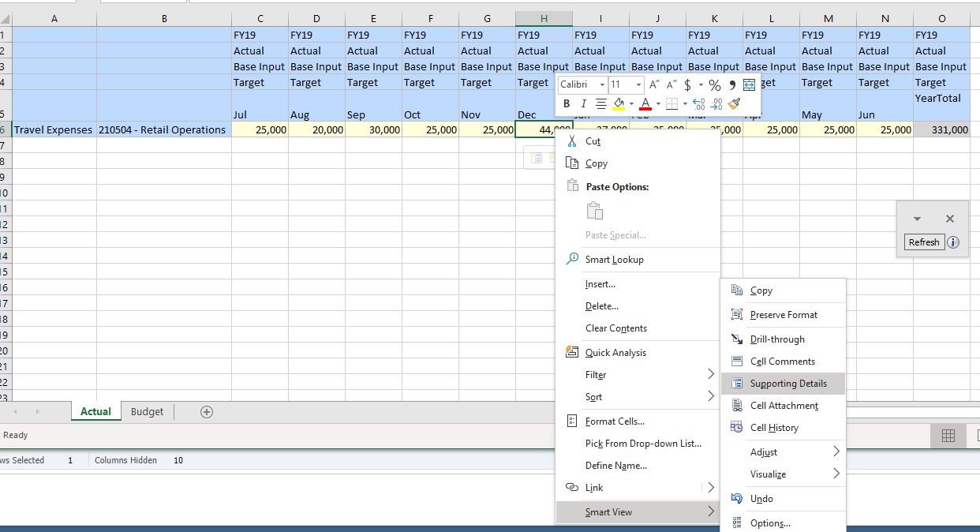Viewport: 980px width, 532px height.
Task: Expand the Filter submenu
Action: tap(638, 375)
